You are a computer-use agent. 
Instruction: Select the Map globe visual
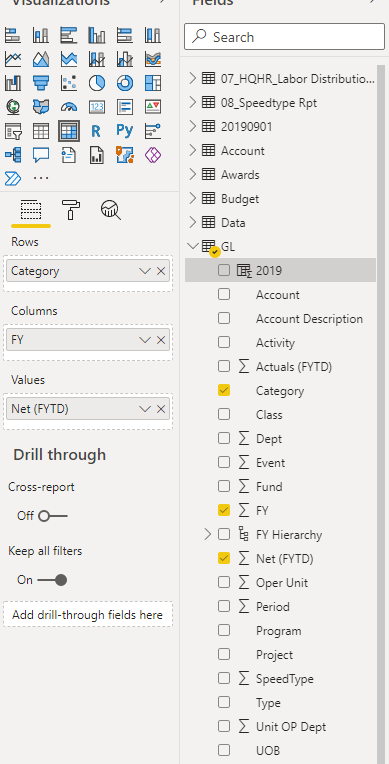point(13,107)
